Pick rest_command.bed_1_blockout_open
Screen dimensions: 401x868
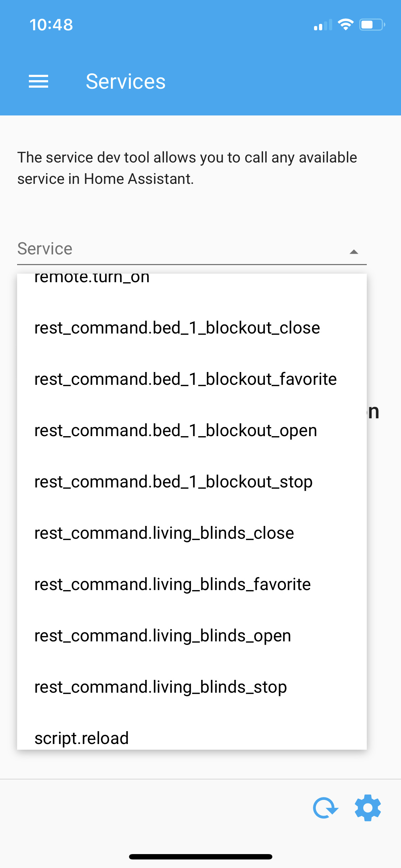point(192,430)
